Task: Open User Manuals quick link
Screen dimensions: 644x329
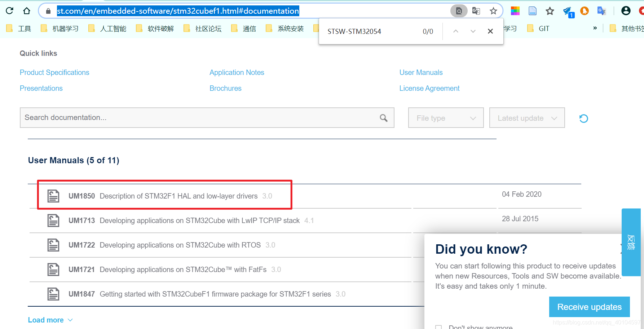Action: pos(421,72)
